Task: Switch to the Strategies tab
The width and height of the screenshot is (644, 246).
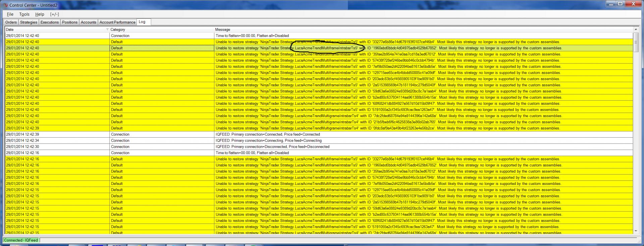Action: (x=29, y=22)
